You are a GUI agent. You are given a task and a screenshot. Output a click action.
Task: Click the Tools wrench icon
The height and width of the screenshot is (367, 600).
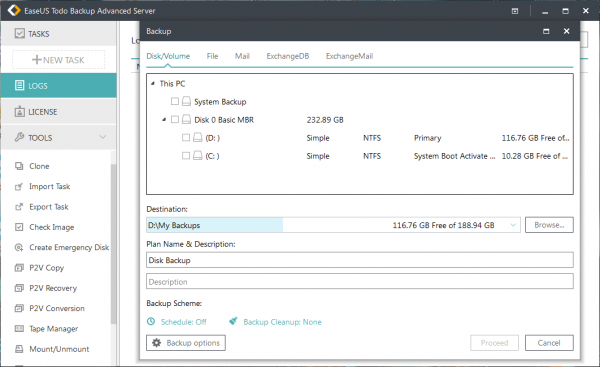pyautogui.click(x=19, y=137)
